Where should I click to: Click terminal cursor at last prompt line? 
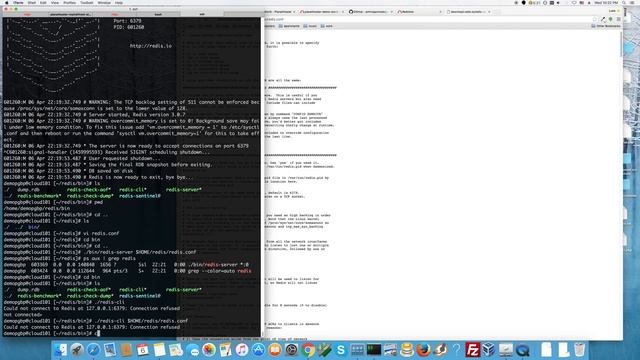97,333
